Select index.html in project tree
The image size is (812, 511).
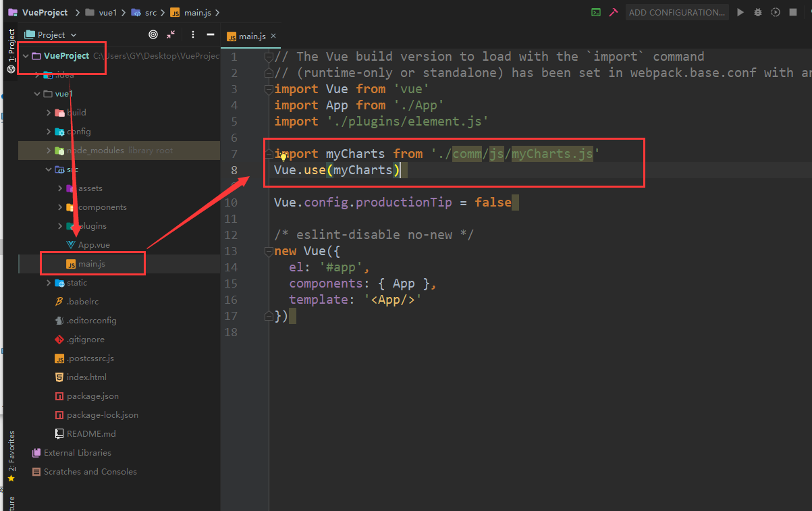[86, 377]
